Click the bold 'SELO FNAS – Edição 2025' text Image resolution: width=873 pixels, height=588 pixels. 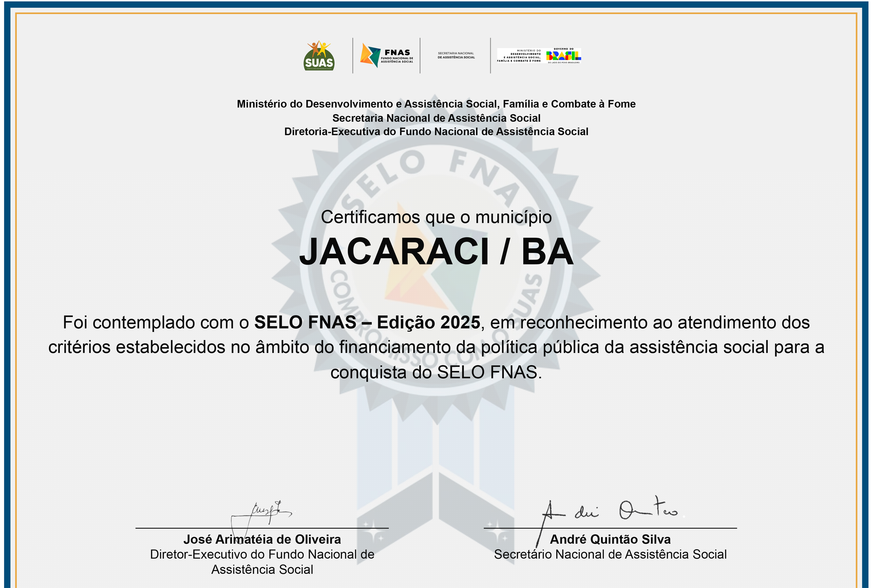click(x=367, y=322)
